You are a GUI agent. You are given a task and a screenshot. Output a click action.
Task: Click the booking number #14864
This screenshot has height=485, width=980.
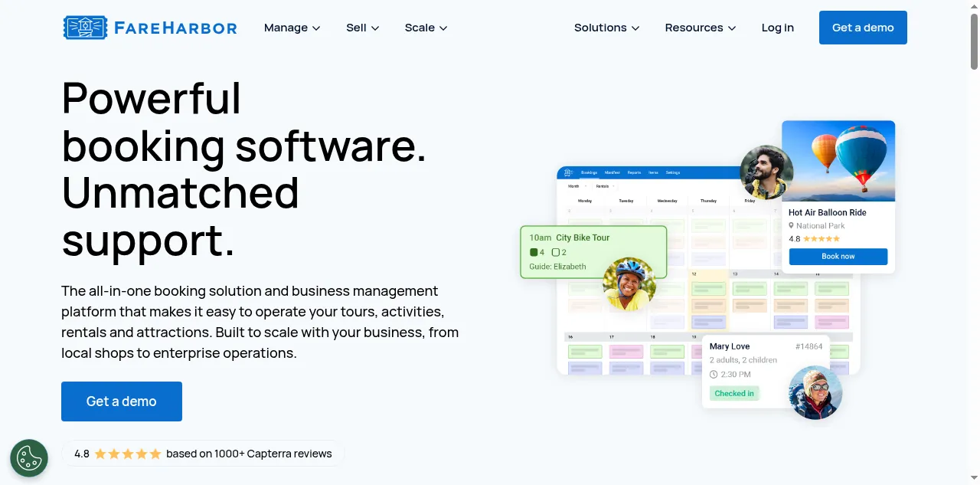(808, 346)
